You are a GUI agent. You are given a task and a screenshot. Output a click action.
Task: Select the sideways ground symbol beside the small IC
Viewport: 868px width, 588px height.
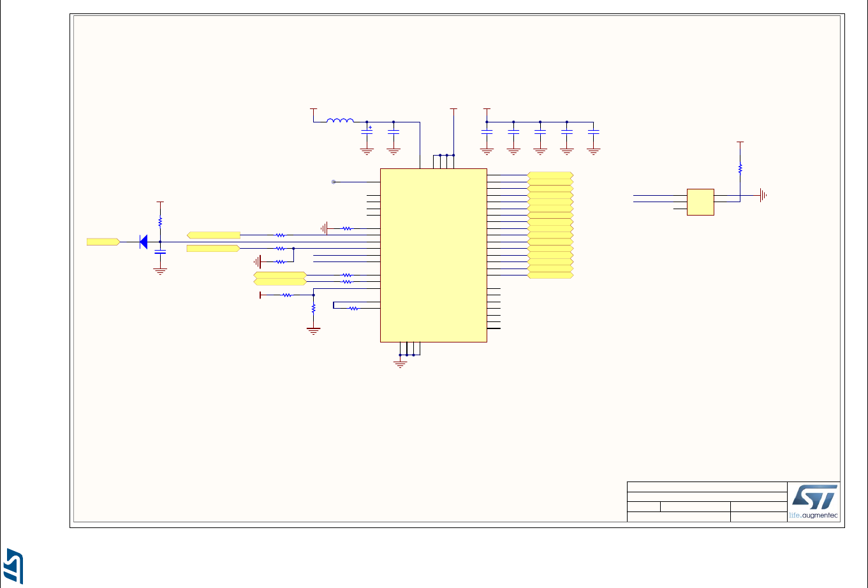click(x=763, y=195)
